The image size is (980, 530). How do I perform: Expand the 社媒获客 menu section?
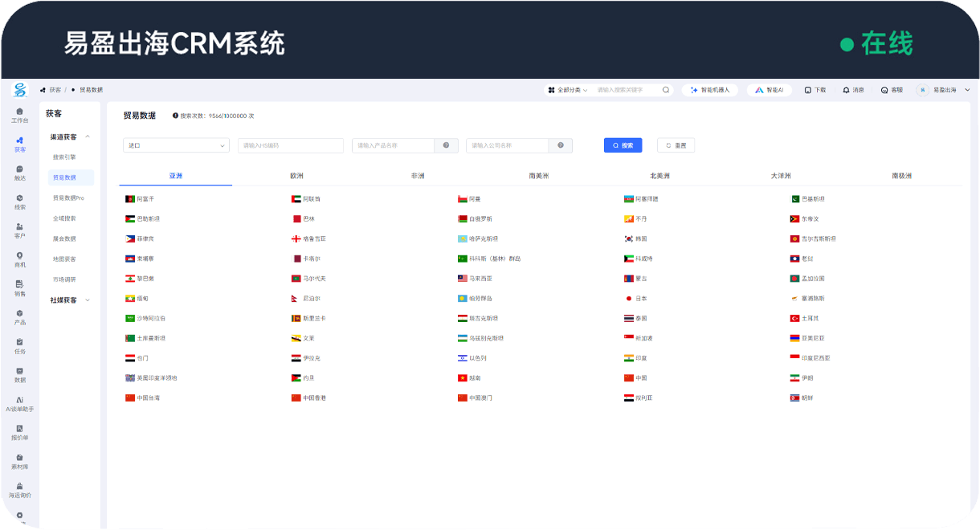tap(70, 300)
